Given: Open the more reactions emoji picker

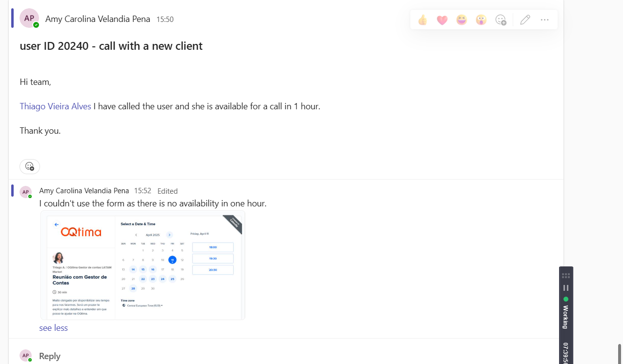Looking at the screenshot, I should tap(501, 20).
